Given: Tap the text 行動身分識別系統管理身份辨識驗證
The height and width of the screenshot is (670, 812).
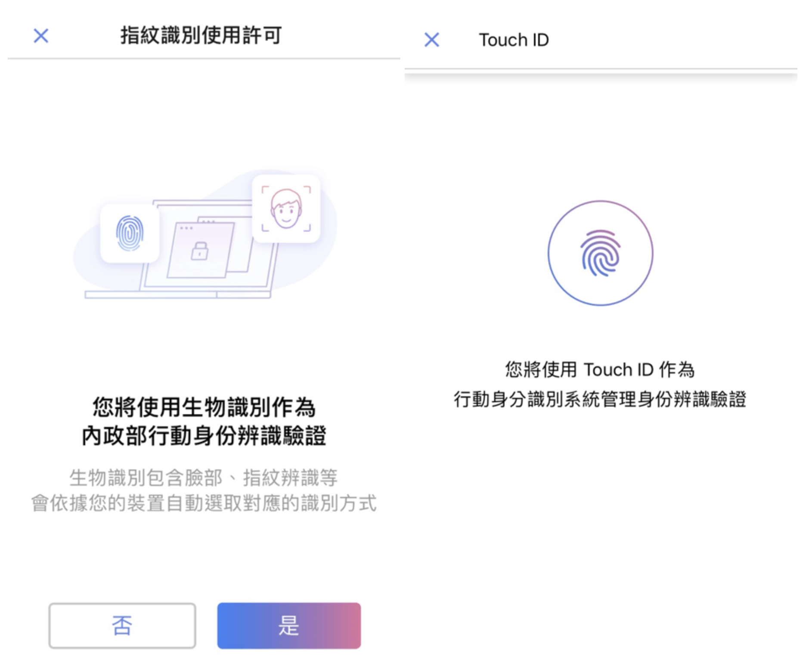Looking at the screenshot, I should coord(600,399).
